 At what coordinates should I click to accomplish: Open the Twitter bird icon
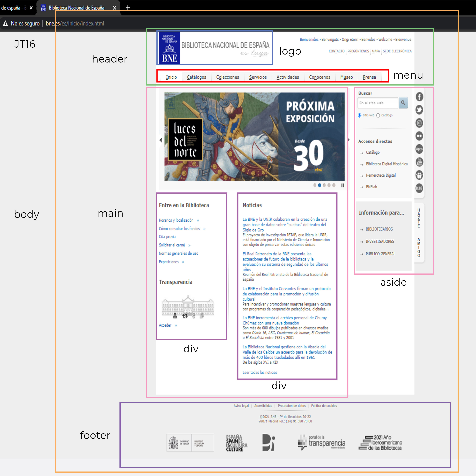[419, 110]
